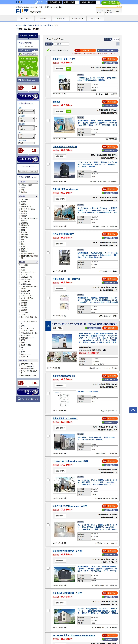This screenshot has width=138, height=644.
Task: Open 台東区根岸5丁目・新築戸建 listing title link
Action: point(65,147)
